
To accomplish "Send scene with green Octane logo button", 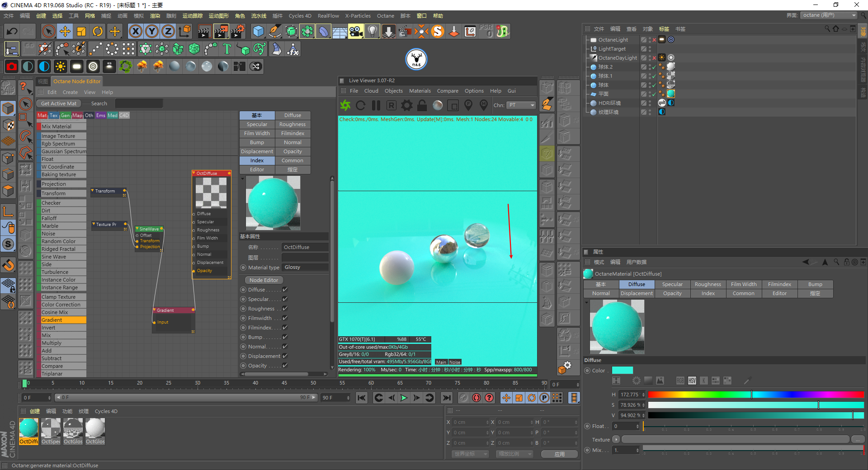I will (345, 105).
